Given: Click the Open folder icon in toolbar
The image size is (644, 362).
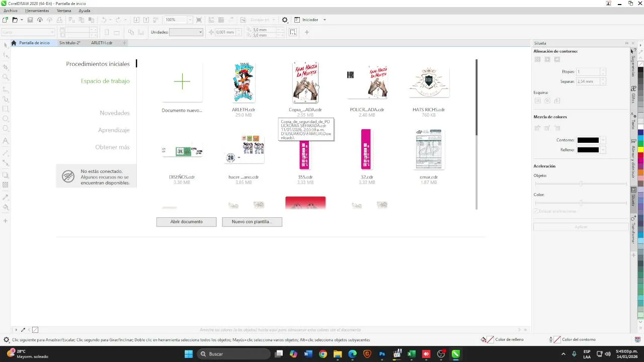Looking at the screenshot, I should click(x=15, y=20).
